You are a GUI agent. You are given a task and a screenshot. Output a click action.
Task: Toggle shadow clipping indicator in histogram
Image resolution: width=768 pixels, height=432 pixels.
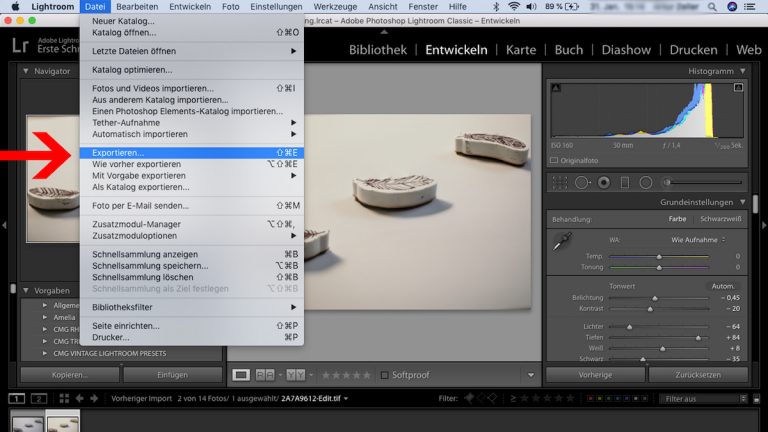554,87
